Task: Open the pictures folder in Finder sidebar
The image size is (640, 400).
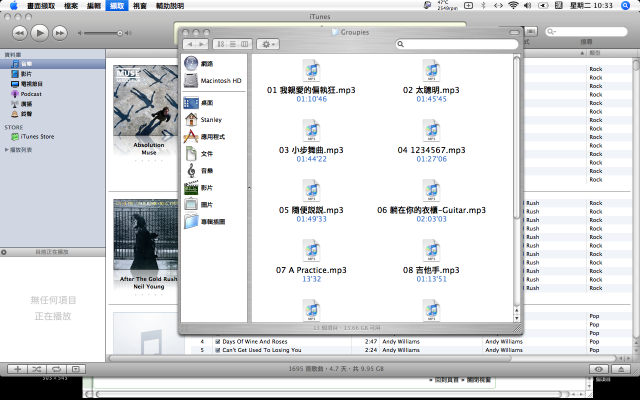Action: pyautogui.click(x=199, y=205)
